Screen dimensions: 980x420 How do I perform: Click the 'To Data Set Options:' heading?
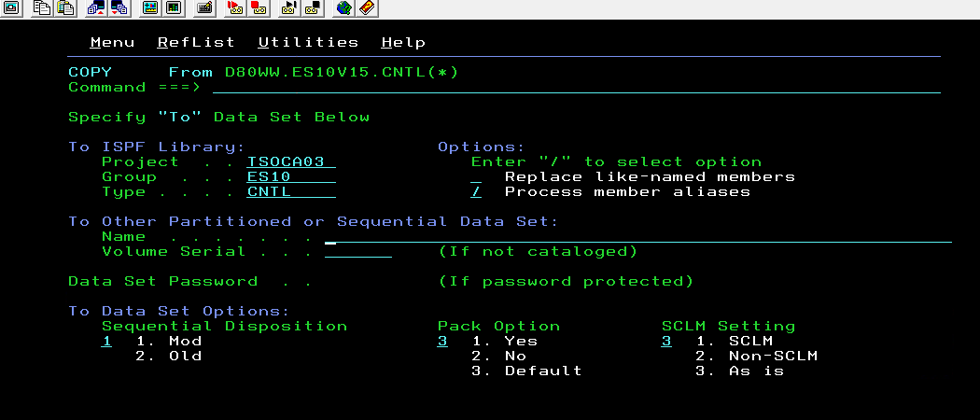point(179,311)
